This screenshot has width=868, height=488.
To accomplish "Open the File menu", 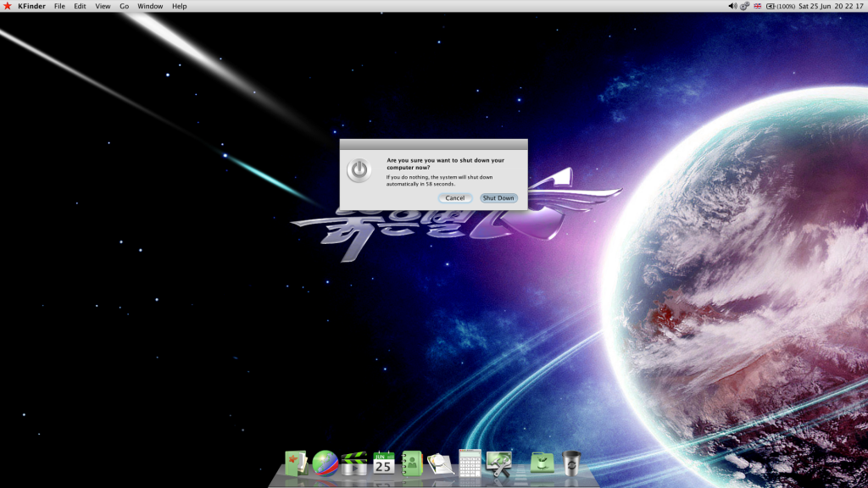I will (58, 6).
